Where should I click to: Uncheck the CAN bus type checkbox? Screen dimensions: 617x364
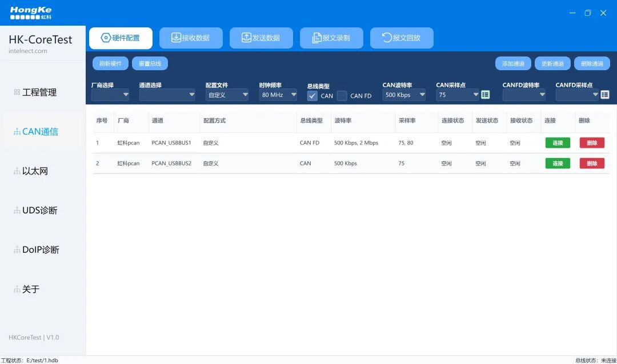pos(312,96)
